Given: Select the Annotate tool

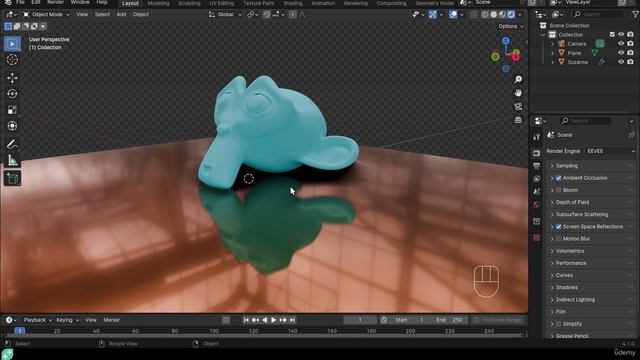Looking at the screenshot, I should 12,144.
